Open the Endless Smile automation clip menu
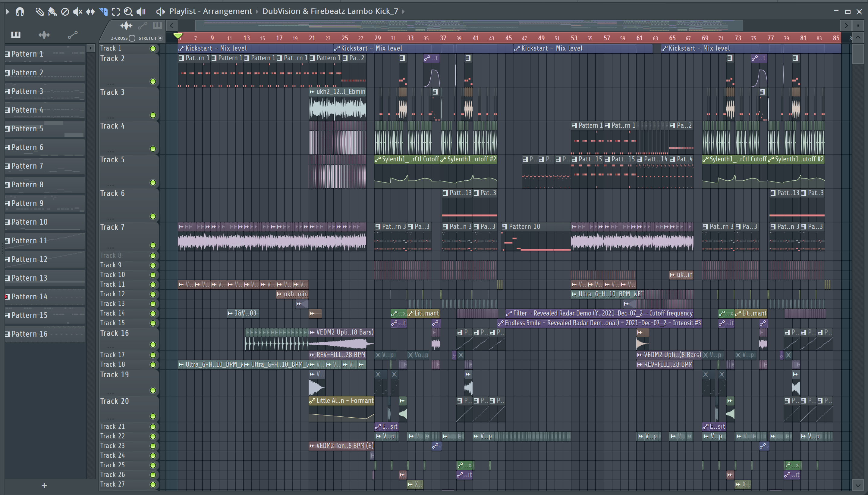Screen dimensions: 868x495 [x=501, y=323]
